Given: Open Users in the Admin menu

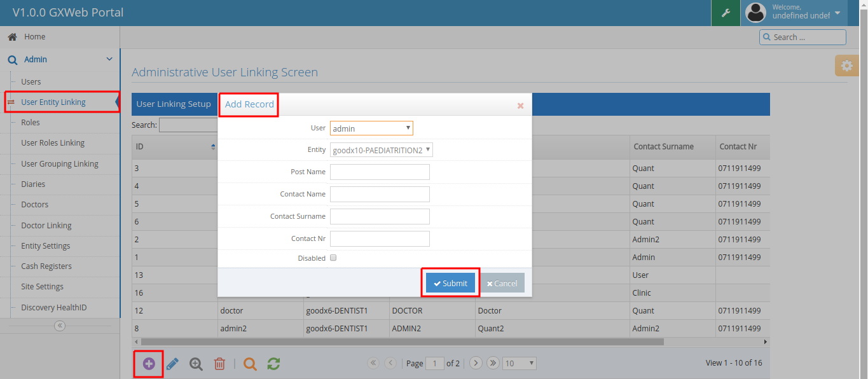Looking at the screenshot, I should tap(31, 81).
